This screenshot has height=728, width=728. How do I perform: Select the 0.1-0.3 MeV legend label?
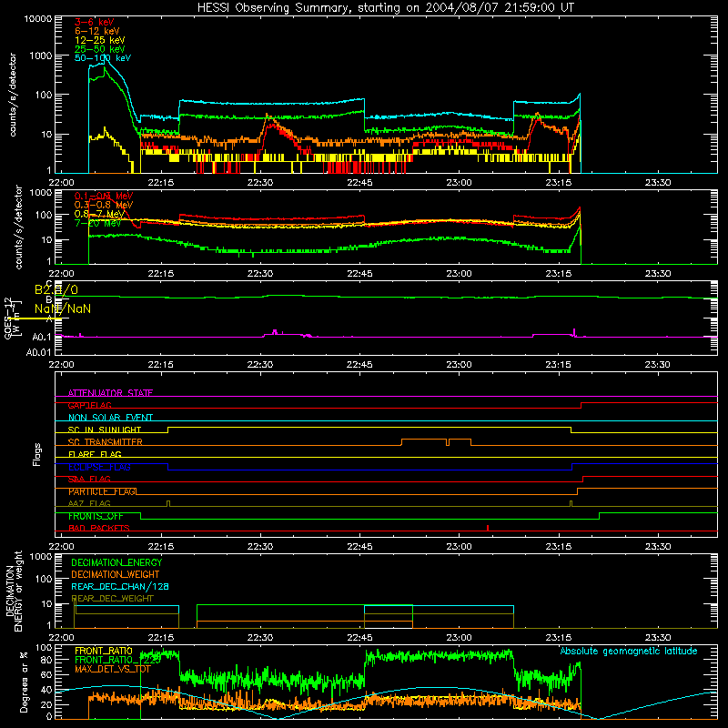[x=104, y=196]
